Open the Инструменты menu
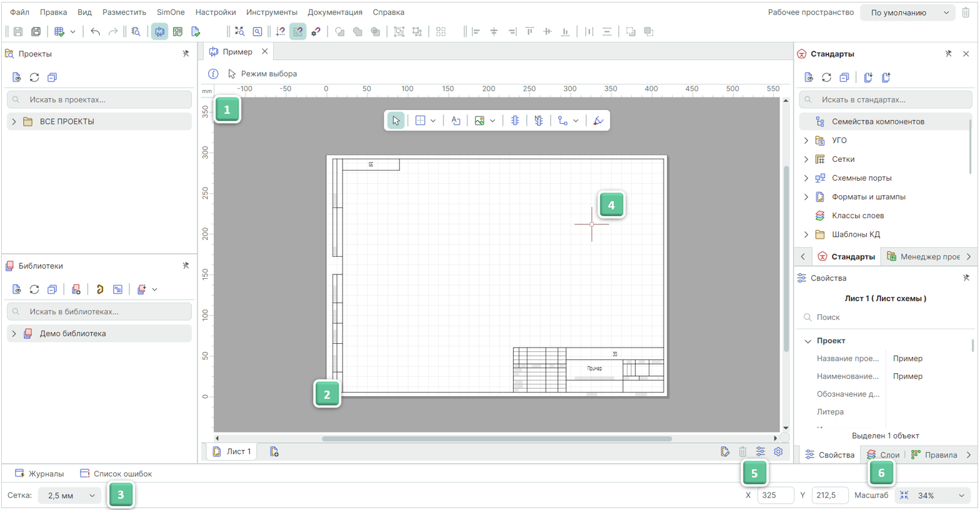The width and height of the screenshot is (980, 510). pos(271,12)
